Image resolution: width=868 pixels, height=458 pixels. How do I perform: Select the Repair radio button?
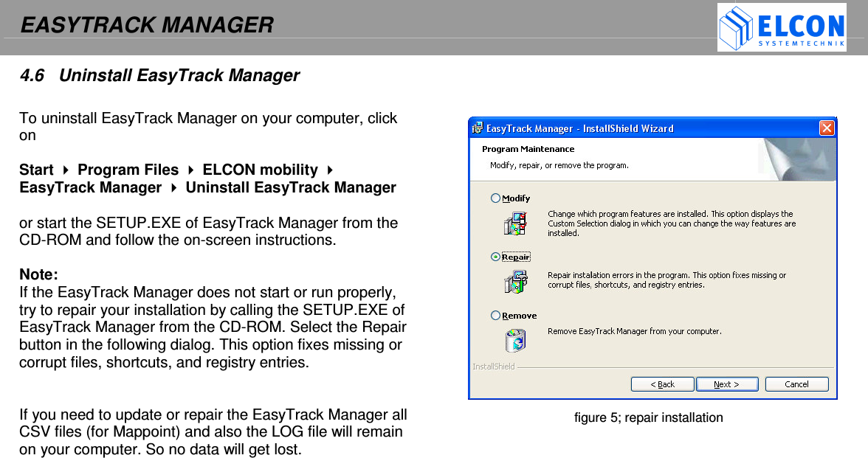[495, 257]
